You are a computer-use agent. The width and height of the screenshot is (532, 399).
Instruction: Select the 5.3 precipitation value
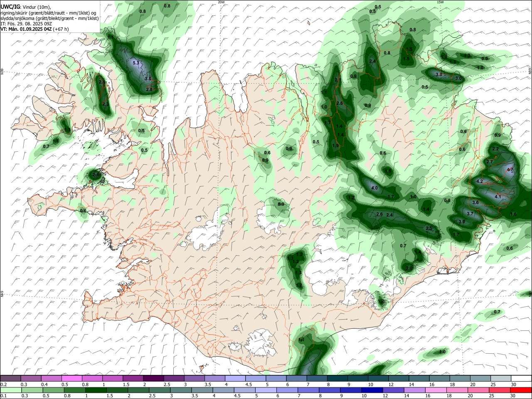(135, 63)
